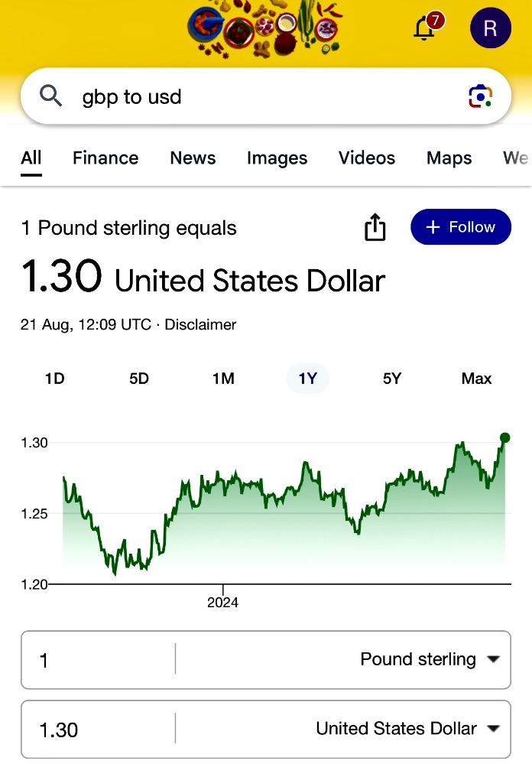
Task: Follow the GBP to USD rate
Action: (460, 227)
